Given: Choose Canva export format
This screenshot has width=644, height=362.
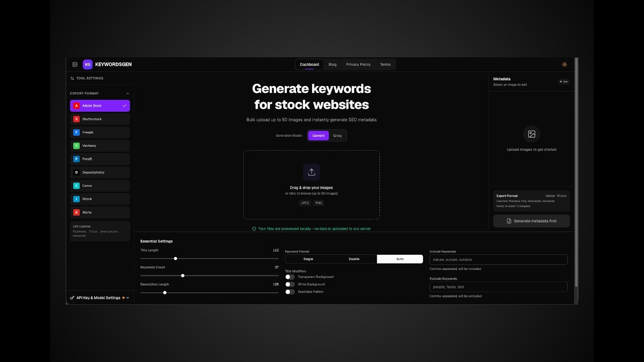Looking at the screenshot, I should tap(100, 186).
